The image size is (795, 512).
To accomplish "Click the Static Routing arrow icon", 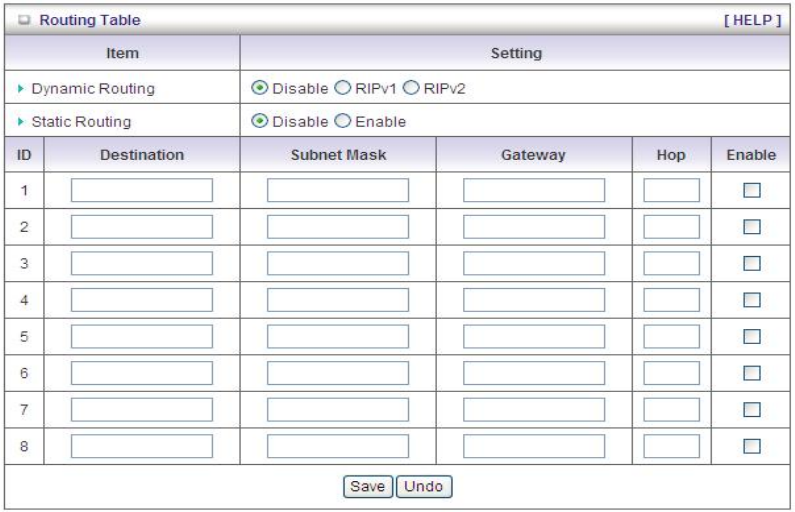I will (19, 123).
